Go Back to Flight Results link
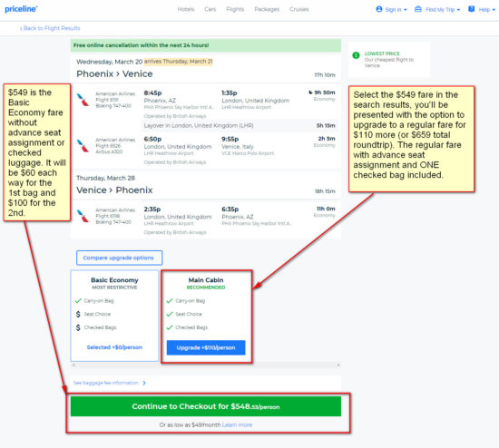Viewport: 499px width, 448px height. click(x=50, y=28)
